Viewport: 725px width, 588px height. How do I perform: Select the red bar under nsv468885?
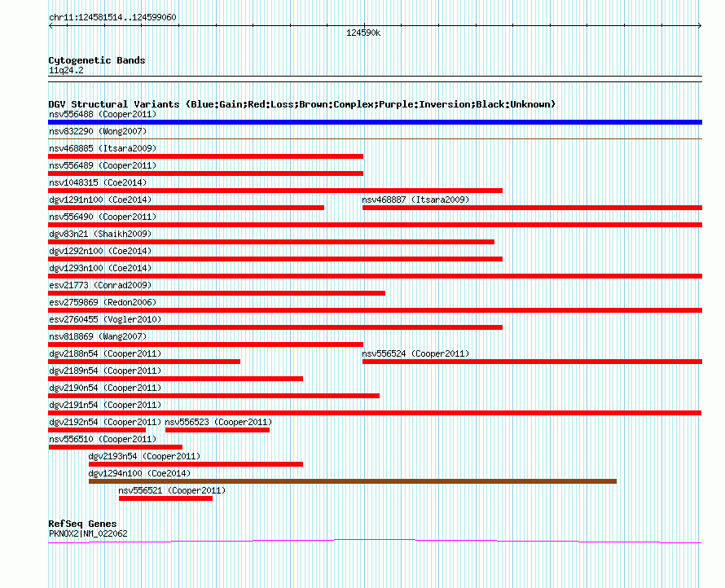click(206, 156)
